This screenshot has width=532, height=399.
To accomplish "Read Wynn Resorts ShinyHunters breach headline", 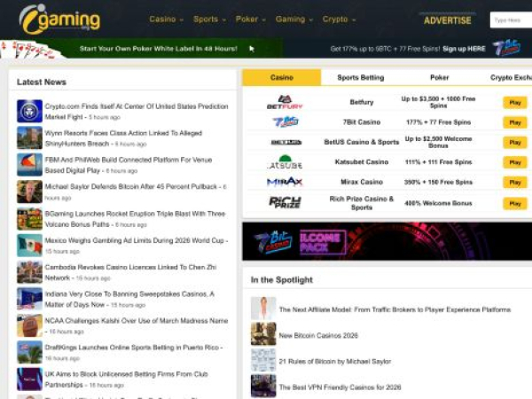I will (123, 138).
